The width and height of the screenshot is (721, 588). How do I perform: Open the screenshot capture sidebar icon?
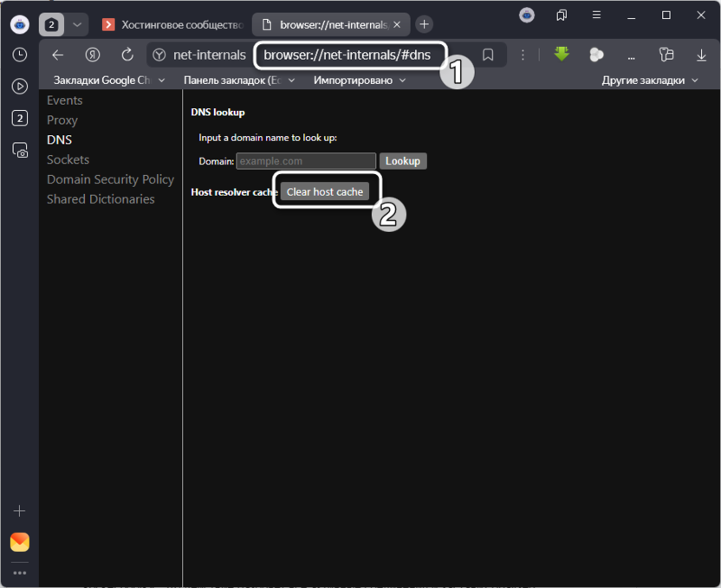click(x=20, y=150)
